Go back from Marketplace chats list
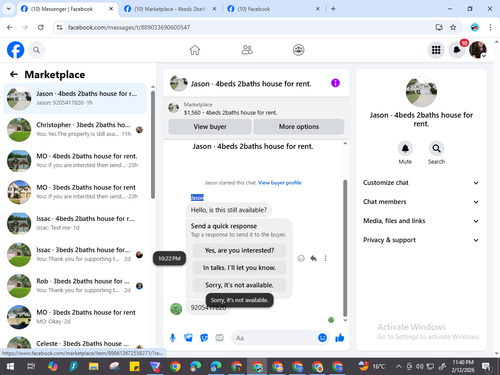The image size is (500, 375). coord(14,74)
